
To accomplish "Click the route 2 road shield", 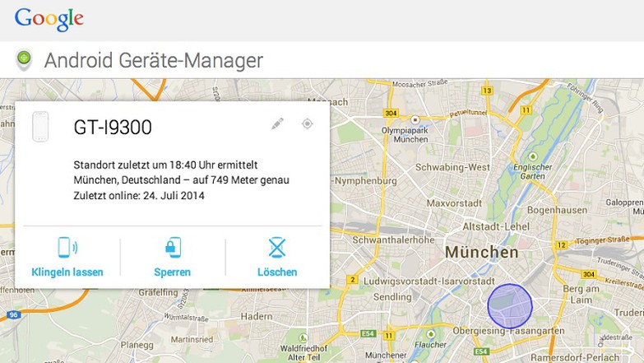I will (x=352, y=280).
